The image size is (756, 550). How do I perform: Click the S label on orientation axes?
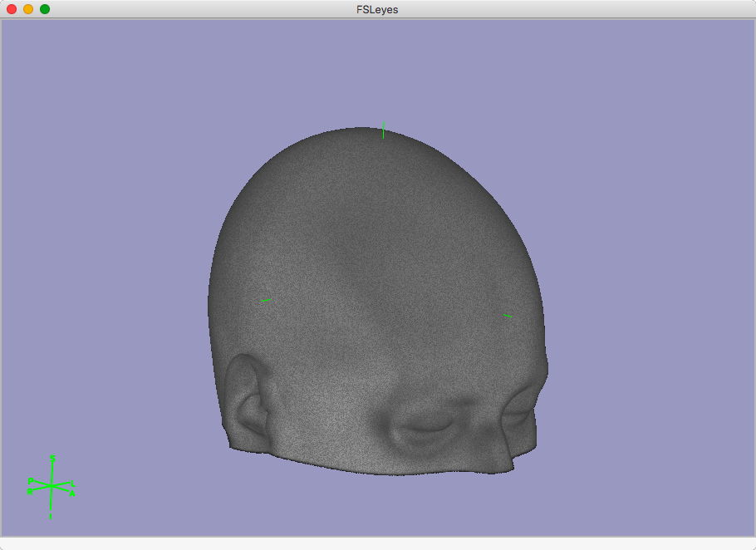tap(52, 458)
